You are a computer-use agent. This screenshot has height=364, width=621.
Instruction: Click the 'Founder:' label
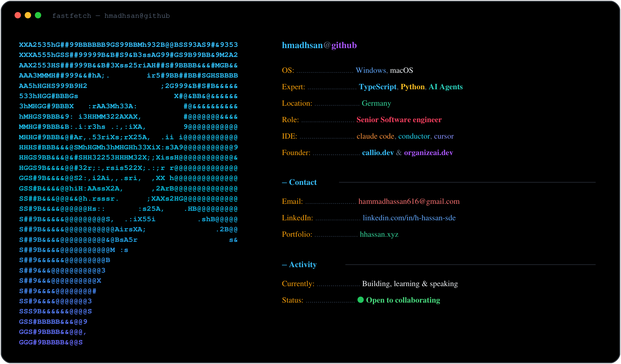tap(296, 153)
